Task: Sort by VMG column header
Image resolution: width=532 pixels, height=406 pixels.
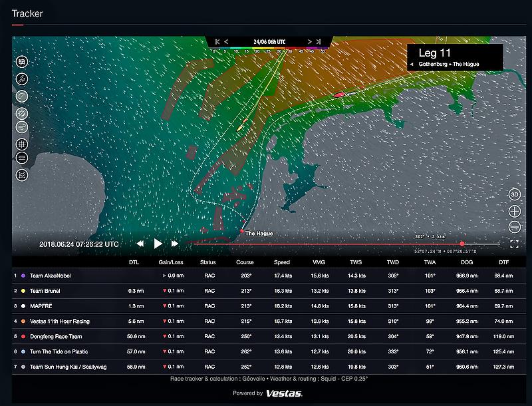Action: [x=319, y=262]
